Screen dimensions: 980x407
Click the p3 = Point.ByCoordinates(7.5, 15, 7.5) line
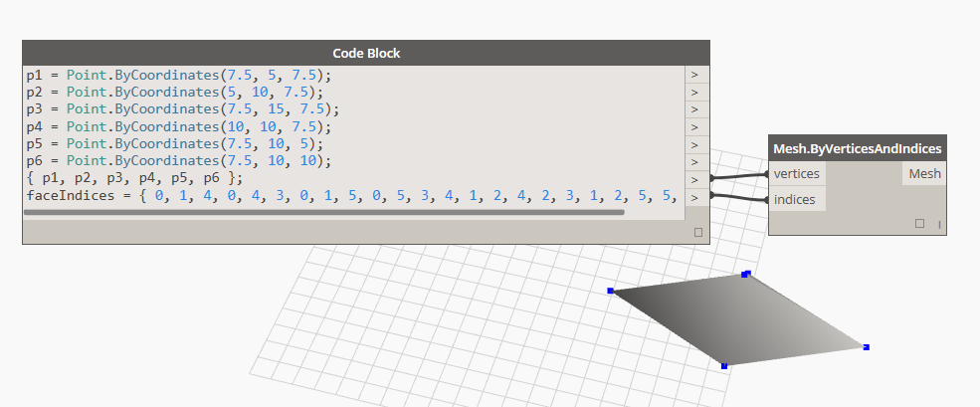[182, 108]
